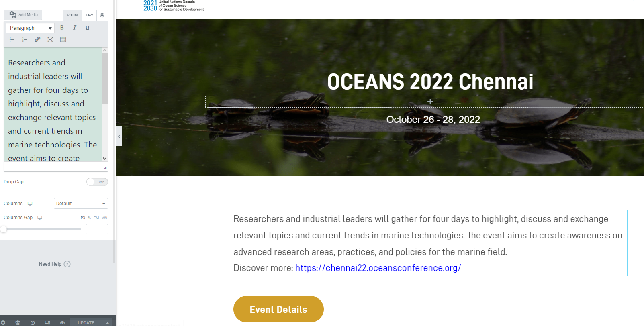Apply italic formatting to text
Screen dimensions: 644x326
pyautogui.click(x=74, y=28)
